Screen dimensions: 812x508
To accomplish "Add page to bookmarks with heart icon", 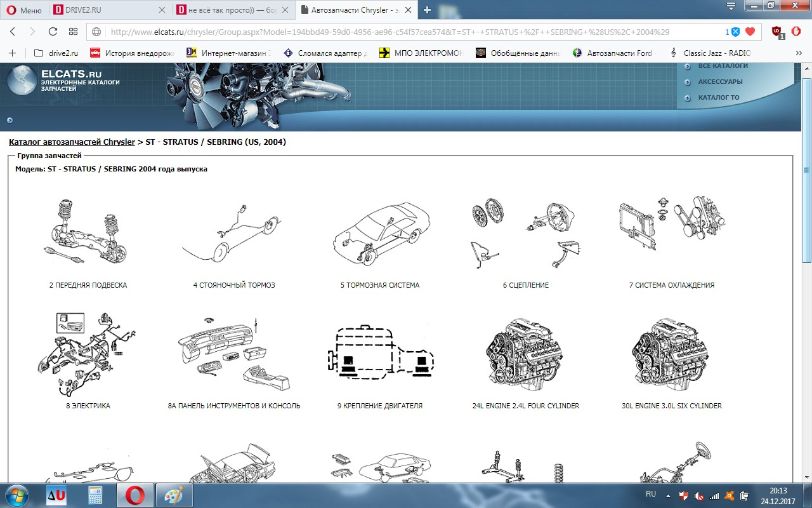I will click(750, 32).
